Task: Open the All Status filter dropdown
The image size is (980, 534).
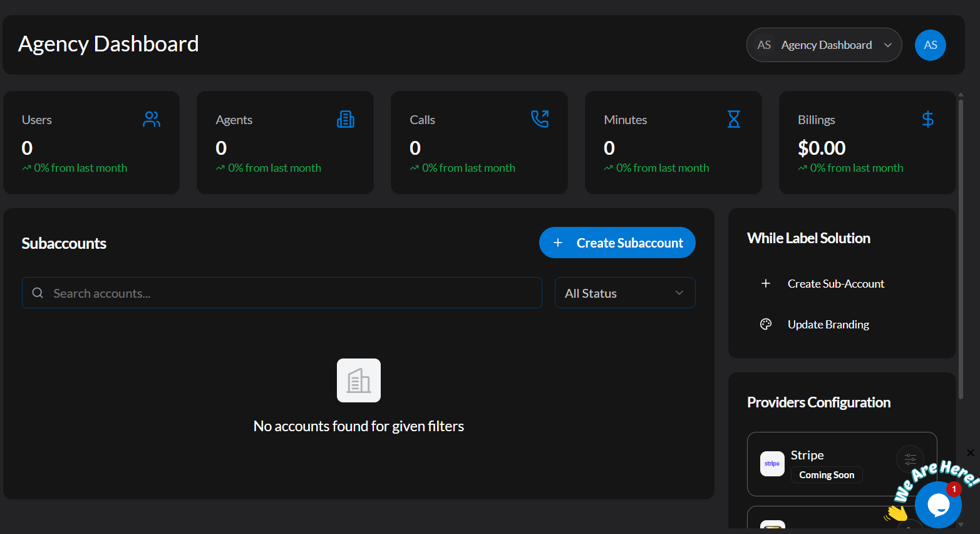Action: (624, 293)
